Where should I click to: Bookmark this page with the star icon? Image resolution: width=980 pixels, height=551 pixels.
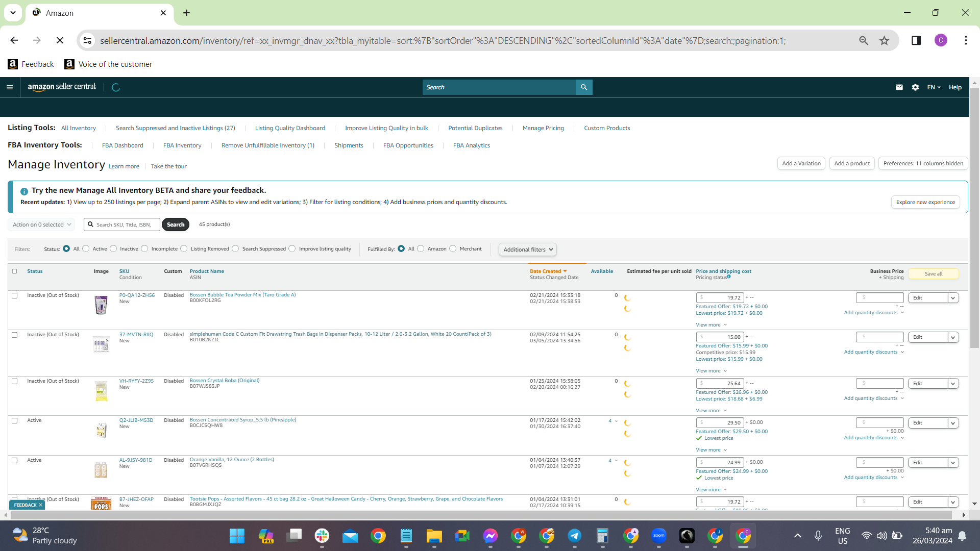[x=885, y=40]
